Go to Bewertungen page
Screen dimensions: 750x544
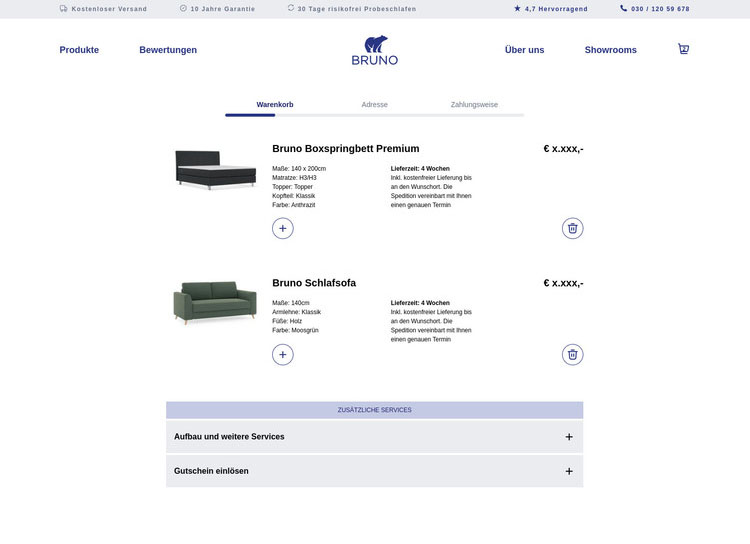click(168, 50)
